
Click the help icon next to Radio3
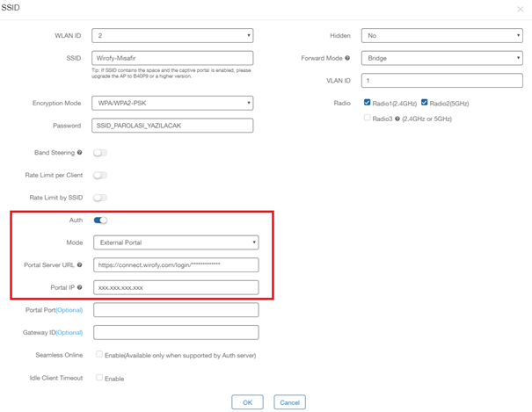click(398, 118)
